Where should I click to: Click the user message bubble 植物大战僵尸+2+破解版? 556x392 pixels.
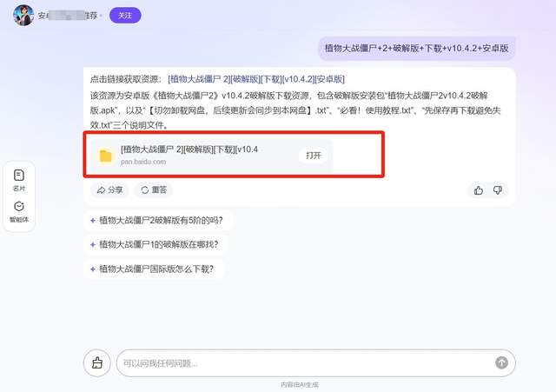click(x=417, y=48)
